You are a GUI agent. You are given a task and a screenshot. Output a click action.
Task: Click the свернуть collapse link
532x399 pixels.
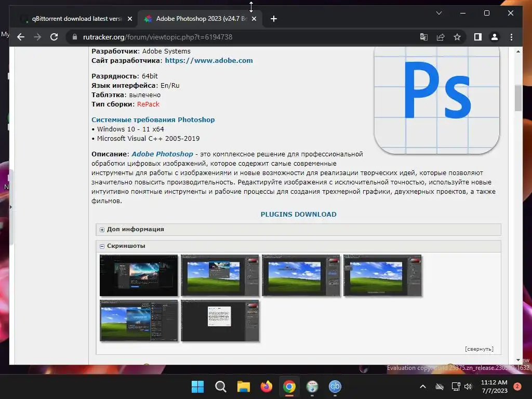pos(479,349)
